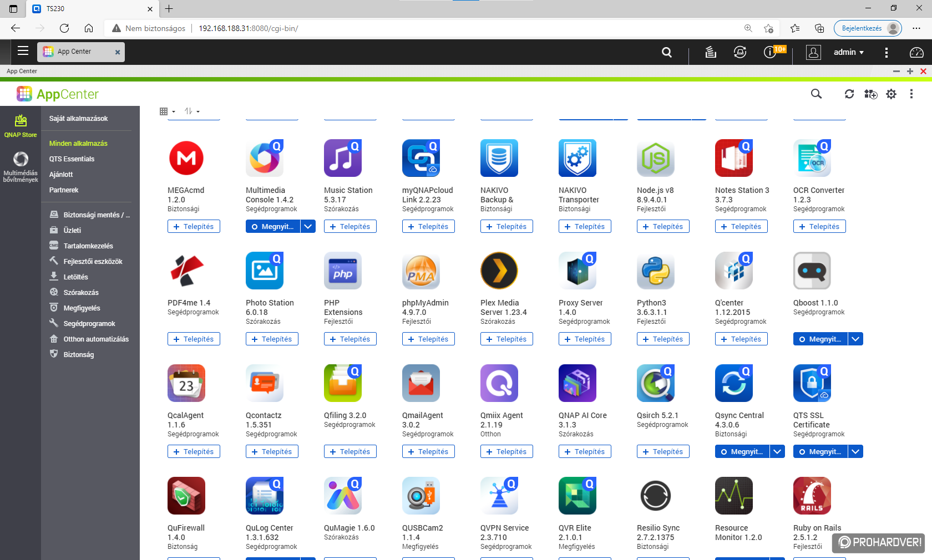Open the Photo Station app icon

click(265, 271)
